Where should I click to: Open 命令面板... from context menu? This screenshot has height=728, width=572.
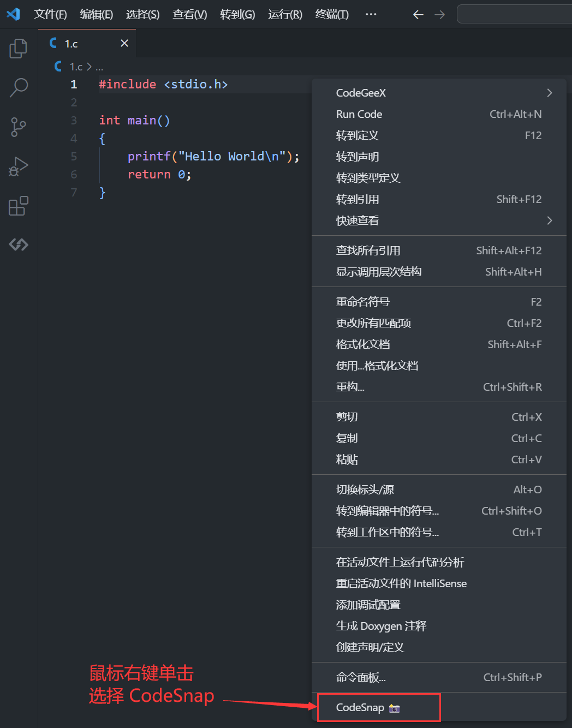coord(439,677)
